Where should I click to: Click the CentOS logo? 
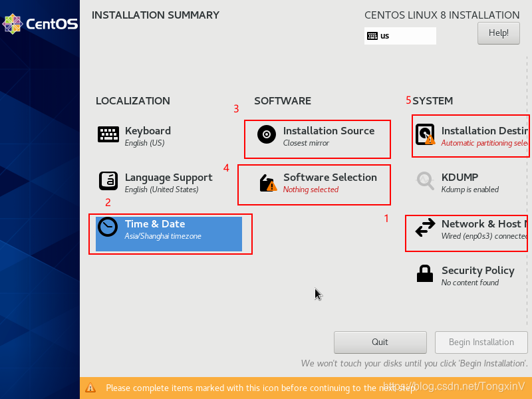40,24
